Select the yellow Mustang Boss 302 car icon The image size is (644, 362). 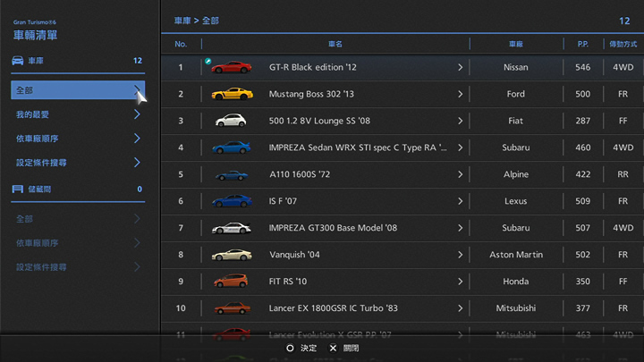[x=232, y=94]
